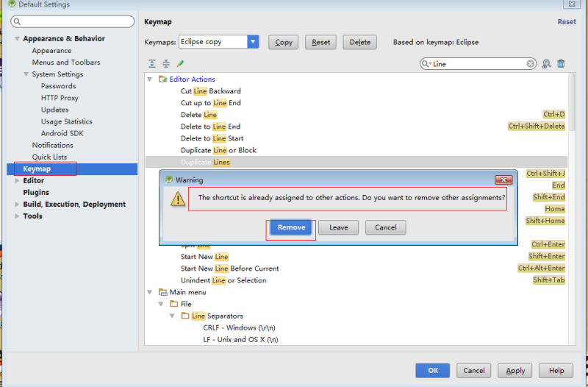Click the trash can icon beside search
Viewport: 588px width, 387px height.
click(561, 64)
